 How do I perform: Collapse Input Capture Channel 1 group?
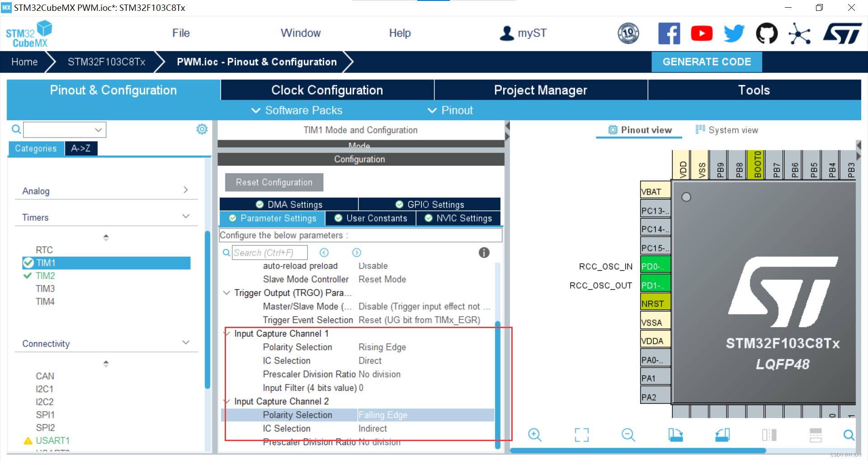[226, 334]
